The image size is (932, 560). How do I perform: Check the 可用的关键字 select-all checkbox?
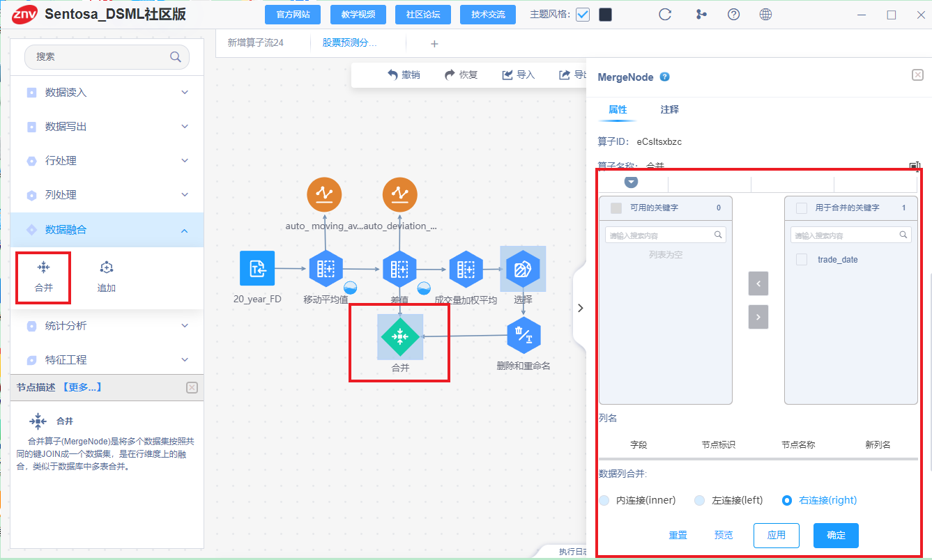(616, 208)
